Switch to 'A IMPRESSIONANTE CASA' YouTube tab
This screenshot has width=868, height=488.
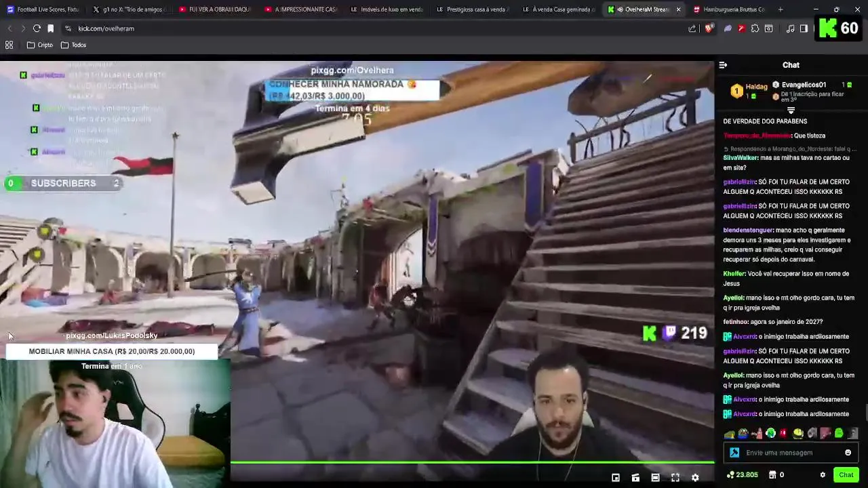tap(300, 9)
